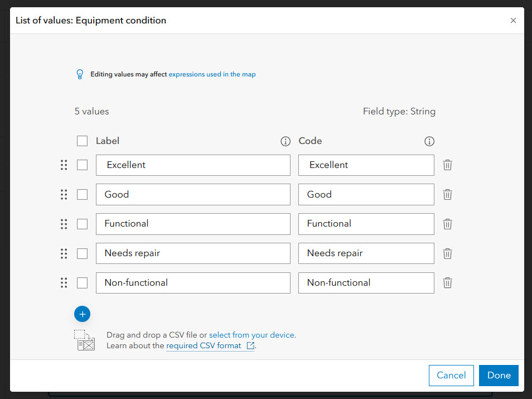Click the Label column info icon
532x399 pixels.
click(x=286, y=141)
